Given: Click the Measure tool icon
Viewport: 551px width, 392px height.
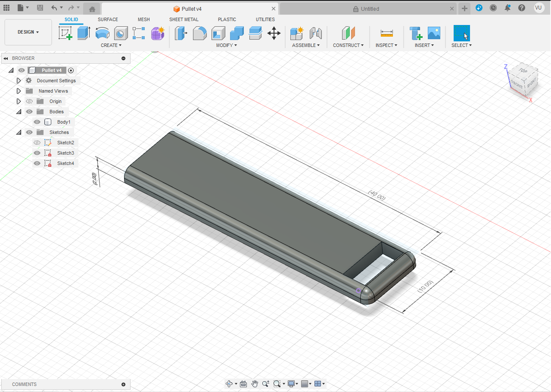Looking at the screenshot, I should [x=386, y=33].
